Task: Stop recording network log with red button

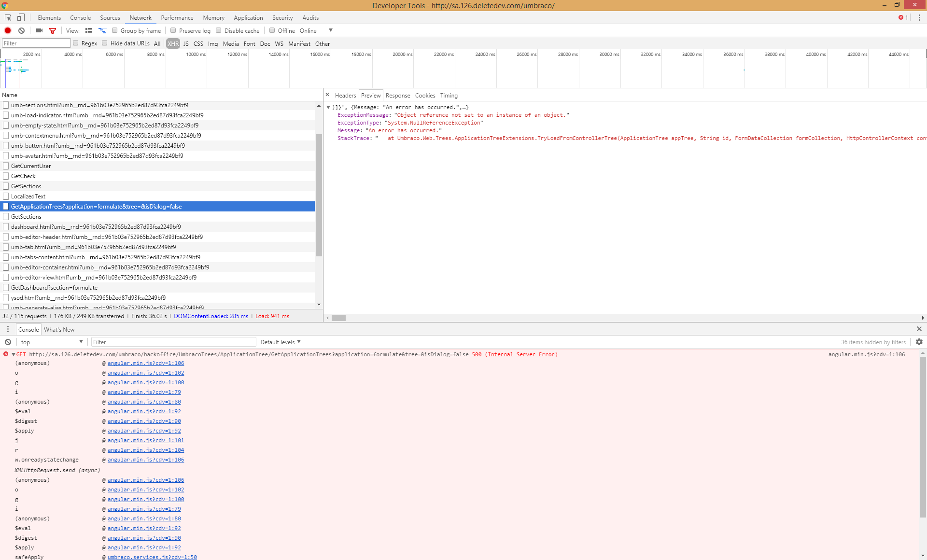Action: [8, 30]
